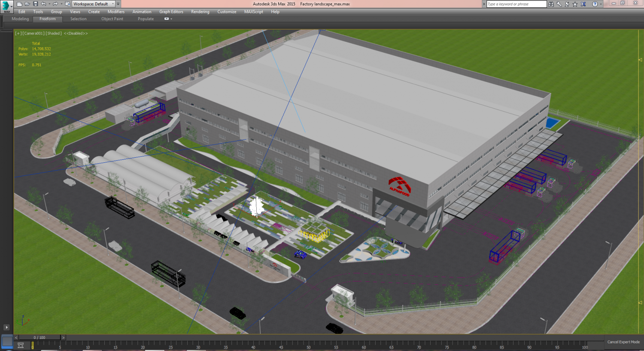Open the Rendering menu
The width and height of the screenshot is (644, 351).
pyautogui.click(x=200, y=12)
